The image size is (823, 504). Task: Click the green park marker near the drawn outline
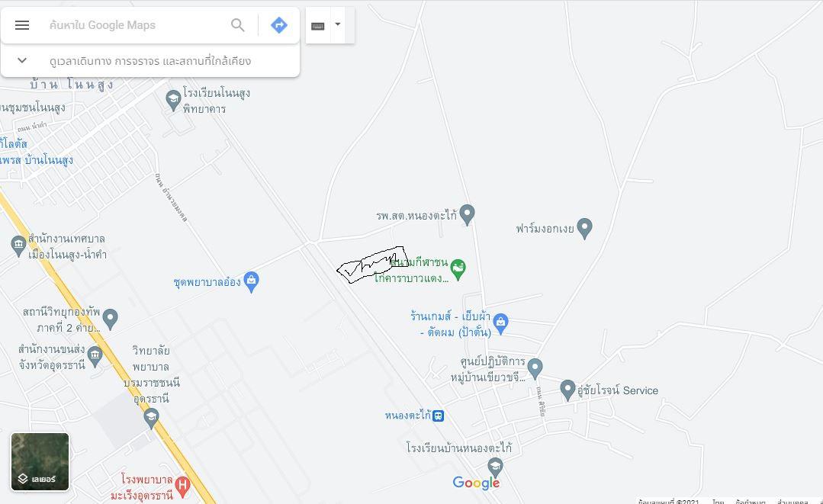click(458, 270)
